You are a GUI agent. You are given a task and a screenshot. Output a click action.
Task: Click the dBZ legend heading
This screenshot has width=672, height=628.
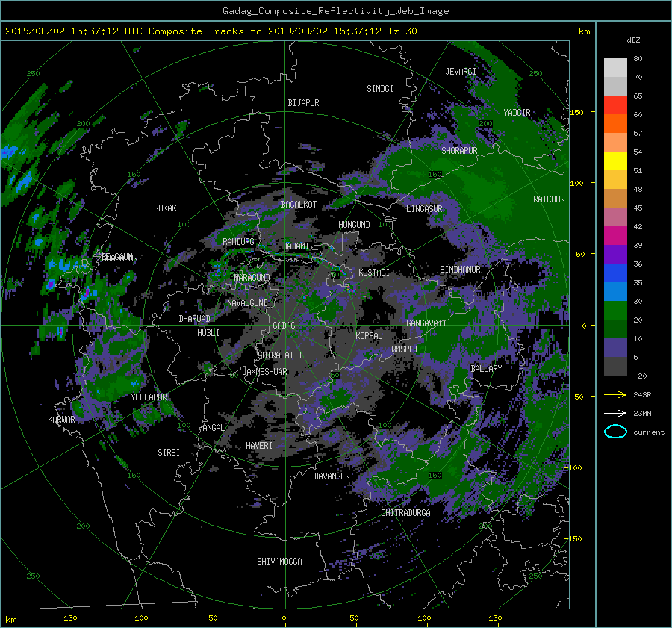pyautogui.click(x=633, y=40)
